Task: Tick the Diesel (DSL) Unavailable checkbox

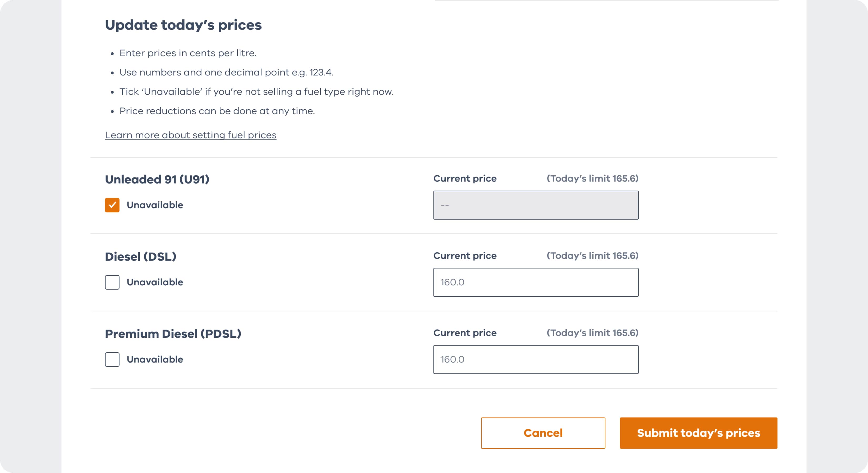Action: 112,282
